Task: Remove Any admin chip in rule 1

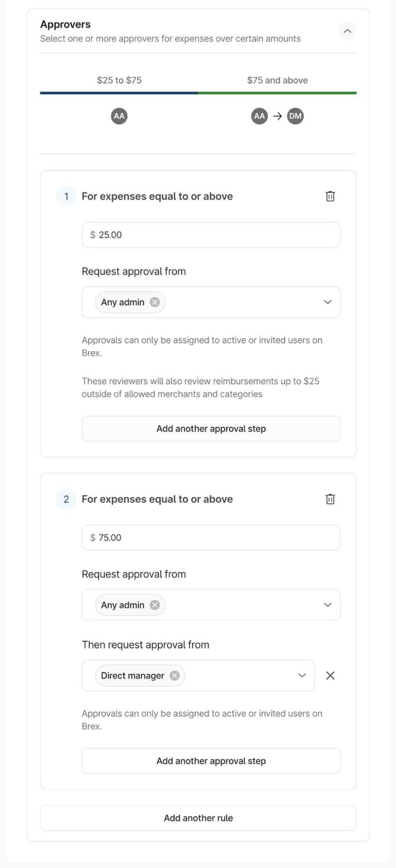Action: coord(155,302)
